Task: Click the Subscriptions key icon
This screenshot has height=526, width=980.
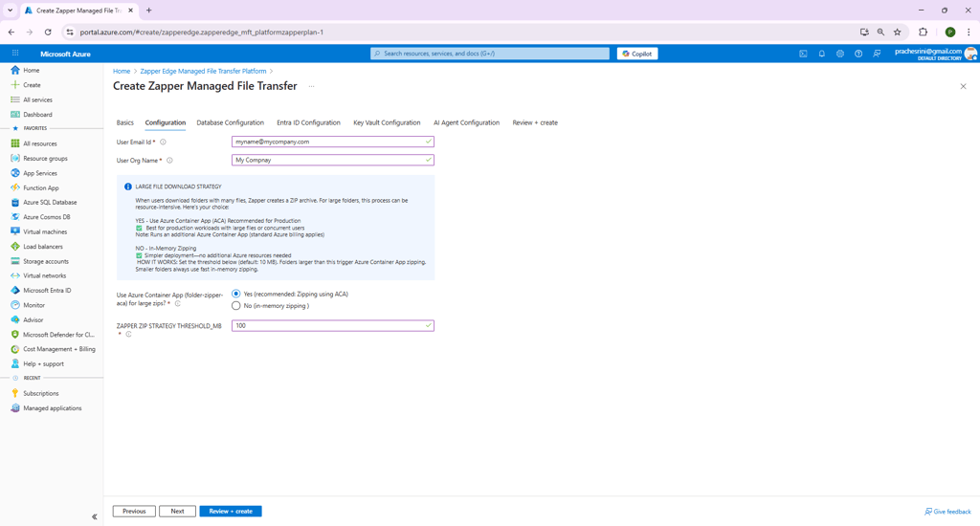Action: 15,394
